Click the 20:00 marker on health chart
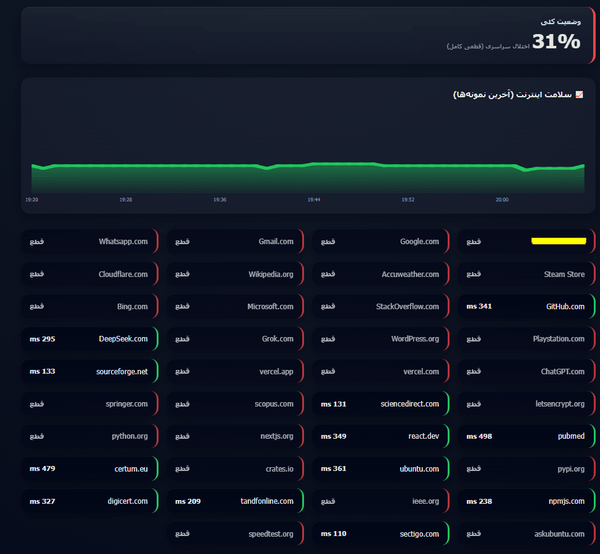This screenshot has height=554, width=600. pyautogui.click(x=502, y=200)
